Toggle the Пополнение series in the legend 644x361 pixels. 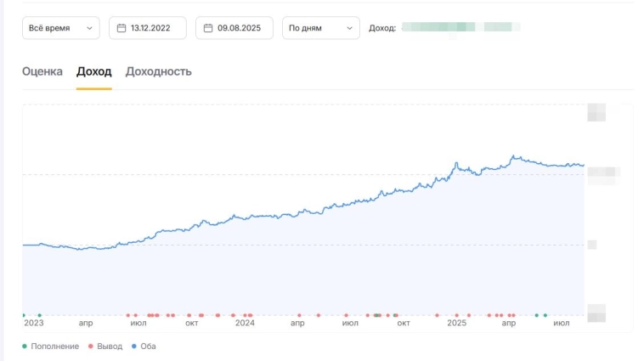(x=50, y=347)
